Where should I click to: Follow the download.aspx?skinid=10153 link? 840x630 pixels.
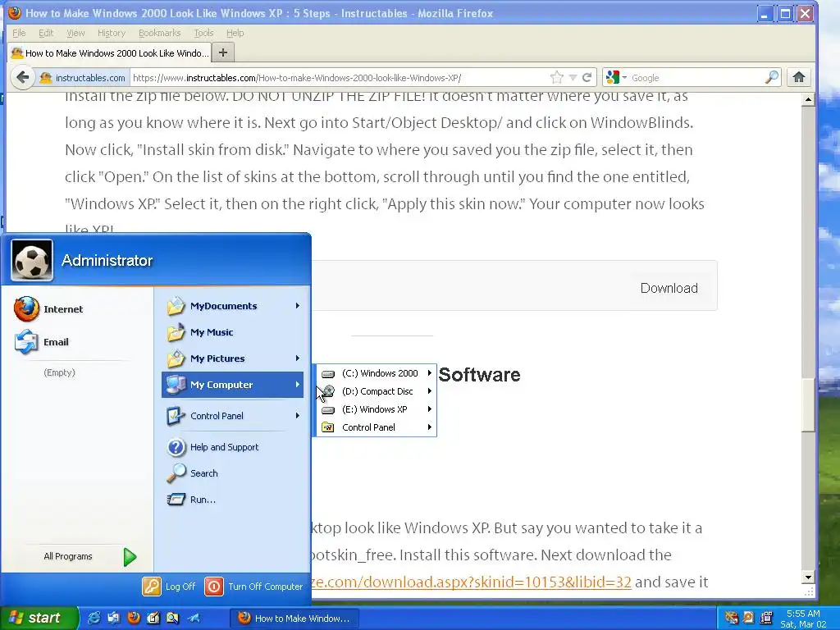click(471, 582)
